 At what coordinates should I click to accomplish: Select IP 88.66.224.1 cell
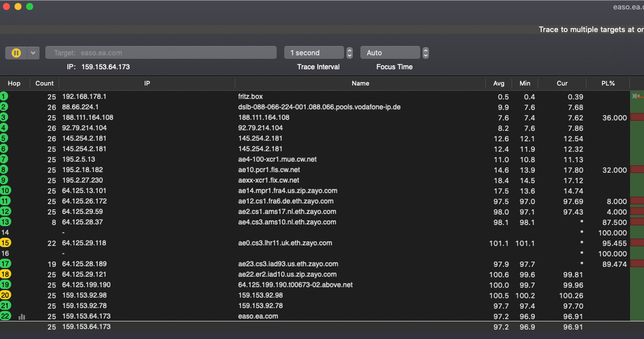tap(80, 107)
